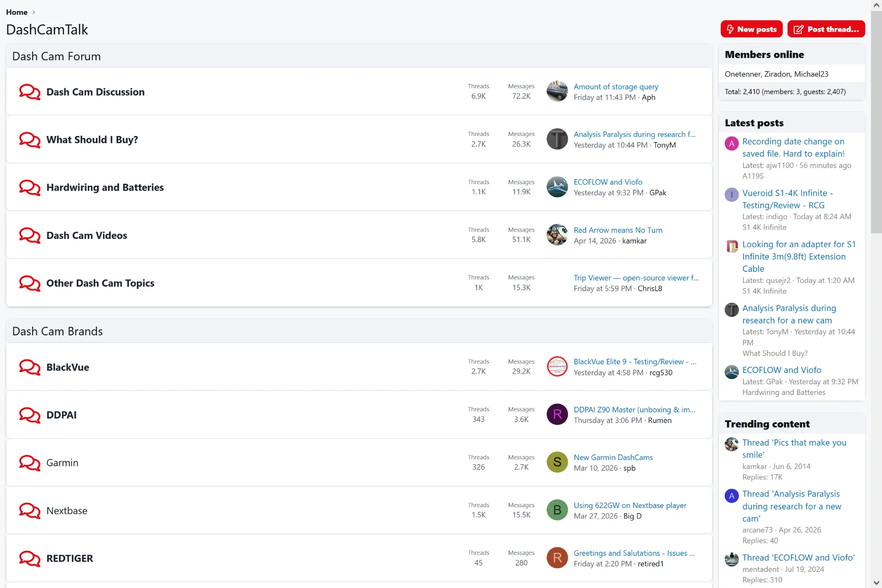Viewport: 882px width, 588px height.
Task: Click the What Should I Buy? forum icon
Action: pos(29,140)
